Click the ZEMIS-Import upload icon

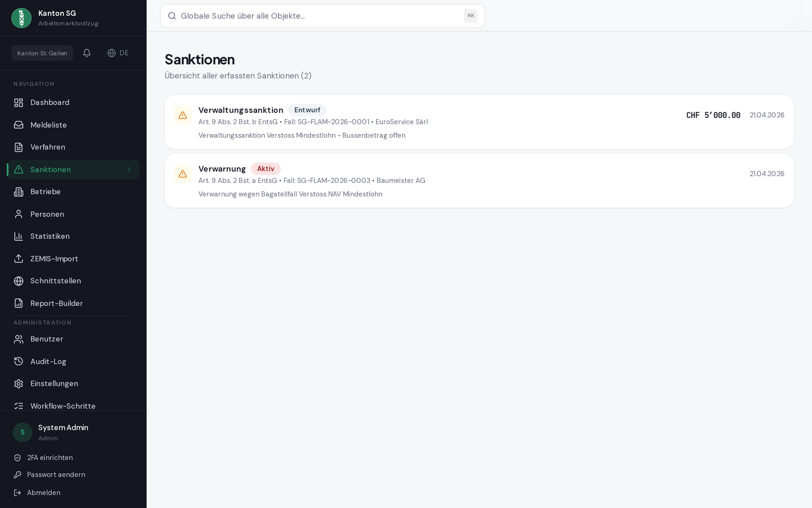click(x=19, y=259)
